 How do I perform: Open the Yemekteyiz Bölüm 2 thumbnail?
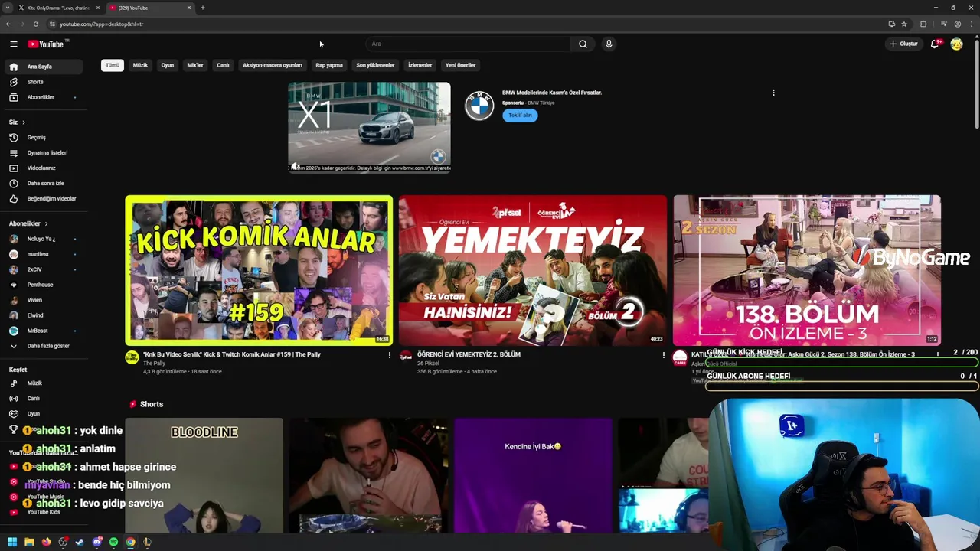(533, 270)
